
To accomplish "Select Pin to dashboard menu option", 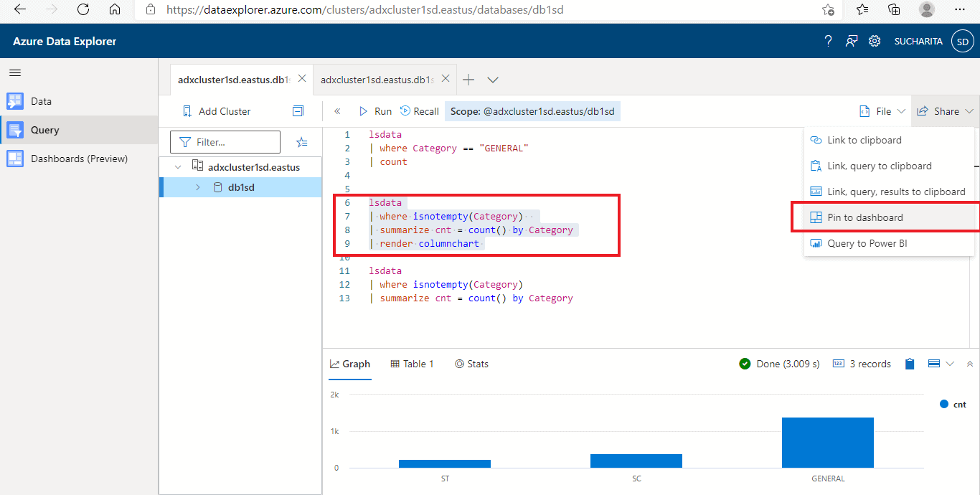I will coord(864,217).
